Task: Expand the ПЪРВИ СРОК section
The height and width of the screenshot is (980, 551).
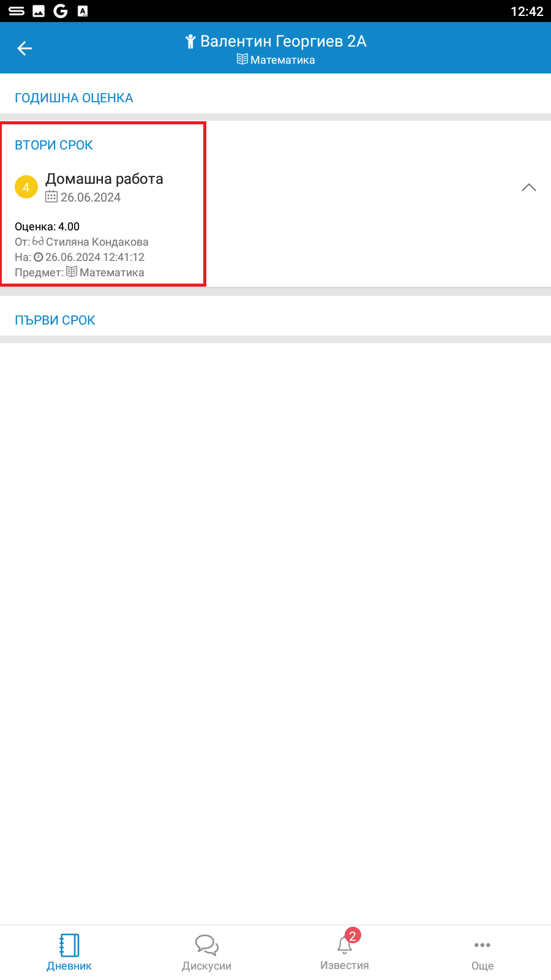Action: point(55,320)
